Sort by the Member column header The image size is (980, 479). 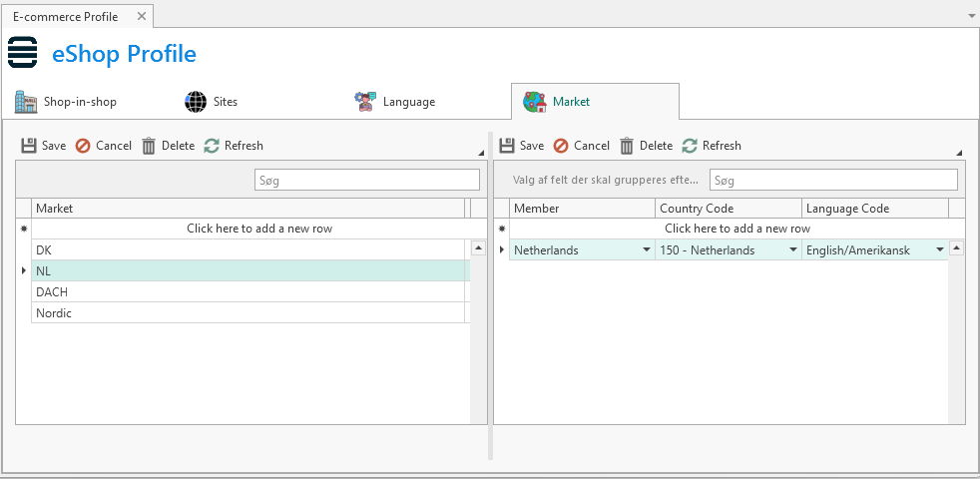click(x=583, y=209)
